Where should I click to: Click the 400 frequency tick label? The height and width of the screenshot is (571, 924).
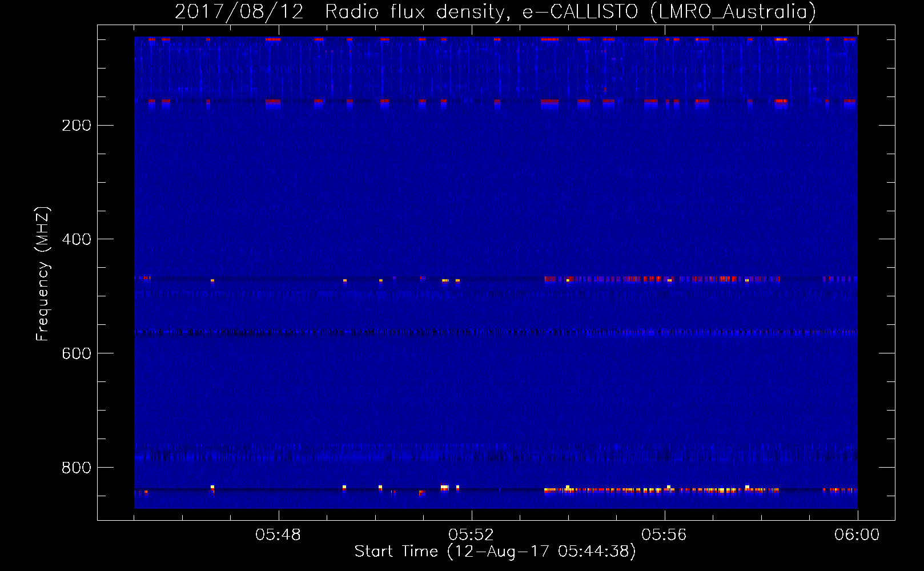[x=77, y=239]
